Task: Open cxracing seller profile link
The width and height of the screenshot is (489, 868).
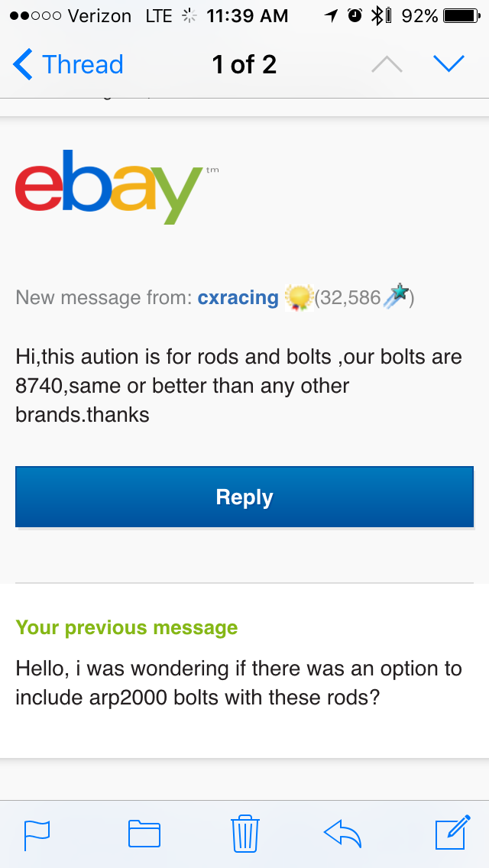Action: point(238,297)
